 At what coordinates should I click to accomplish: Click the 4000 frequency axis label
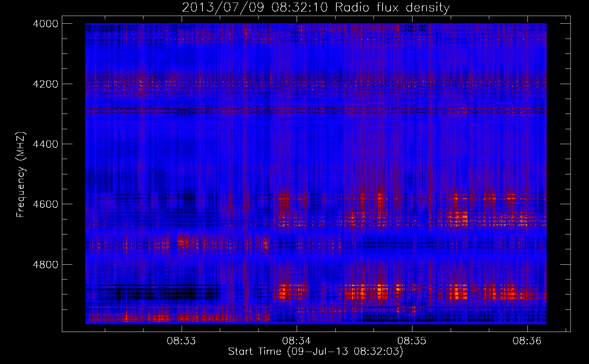46,24
